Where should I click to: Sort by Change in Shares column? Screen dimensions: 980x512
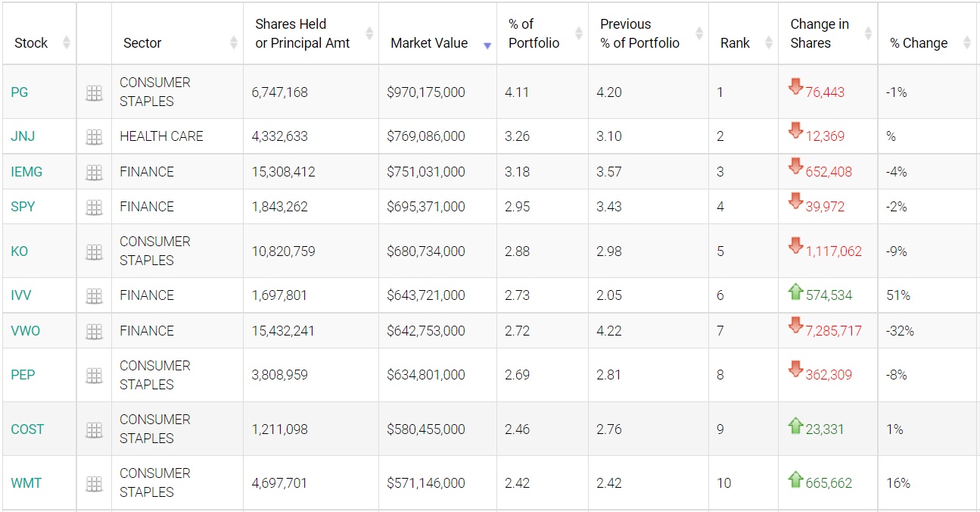820,34
